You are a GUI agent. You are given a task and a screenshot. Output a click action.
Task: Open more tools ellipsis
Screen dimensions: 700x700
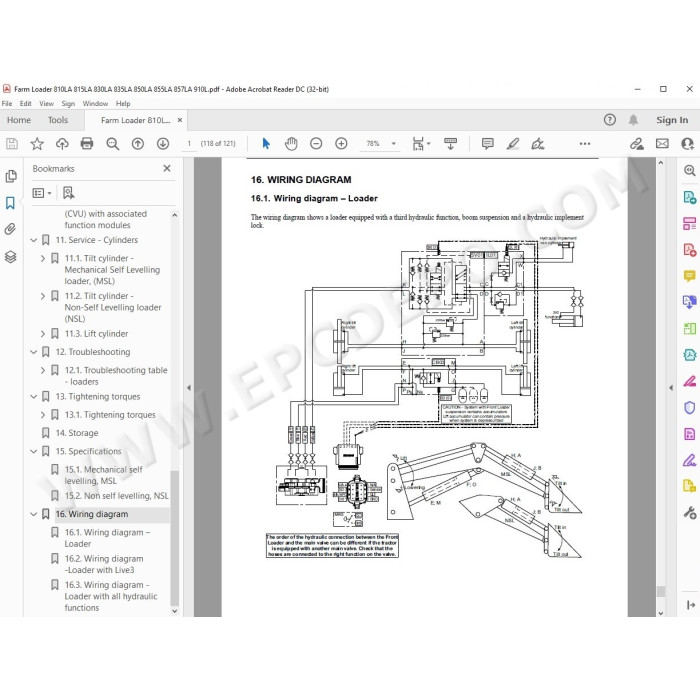[x=585, y=144]
